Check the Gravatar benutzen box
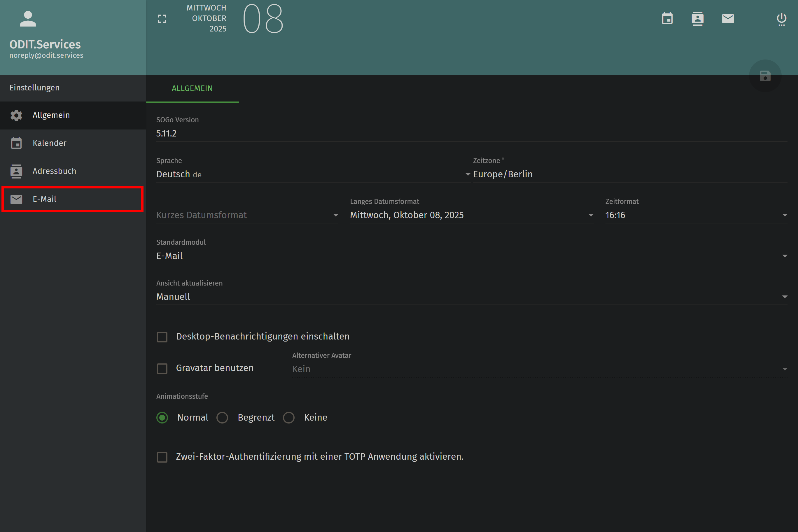The width and height of the screenshot is (798, 532). [162, 368]
